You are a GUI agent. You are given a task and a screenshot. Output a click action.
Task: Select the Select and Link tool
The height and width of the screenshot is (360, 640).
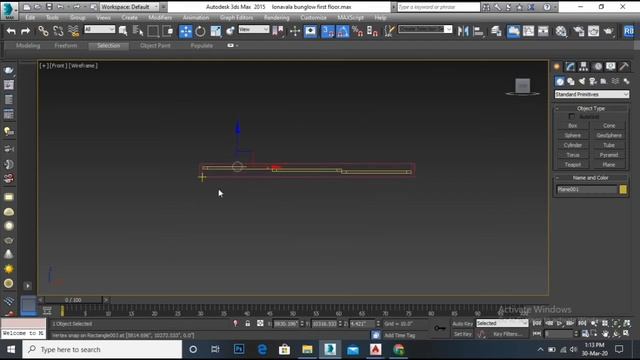43,31
